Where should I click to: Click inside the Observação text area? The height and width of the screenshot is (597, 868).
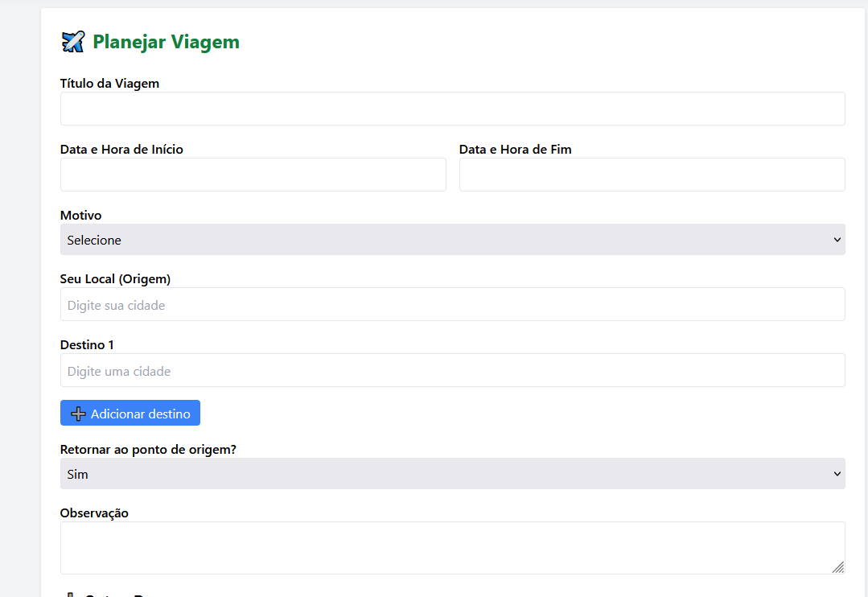[x=442, y=548]
